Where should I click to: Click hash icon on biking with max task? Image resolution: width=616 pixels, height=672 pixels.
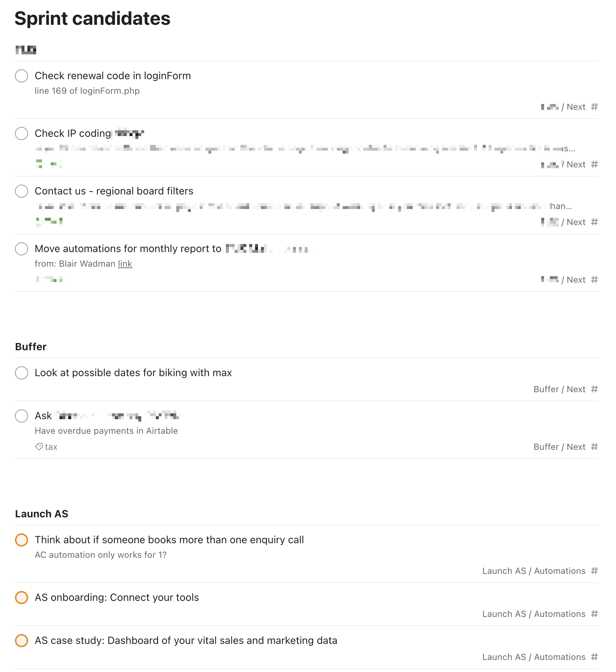[x=594, y=389]
